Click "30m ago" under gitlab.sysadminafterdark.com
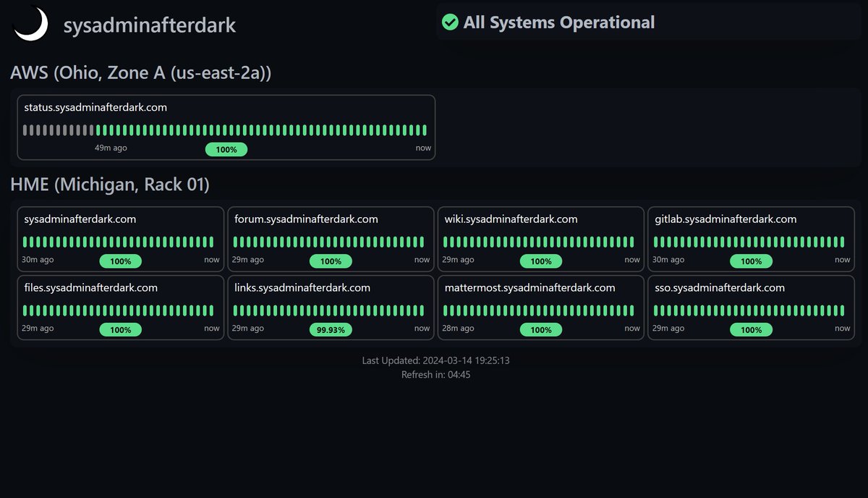The width and height of the screenshot is (868, 498). point(669,259)
